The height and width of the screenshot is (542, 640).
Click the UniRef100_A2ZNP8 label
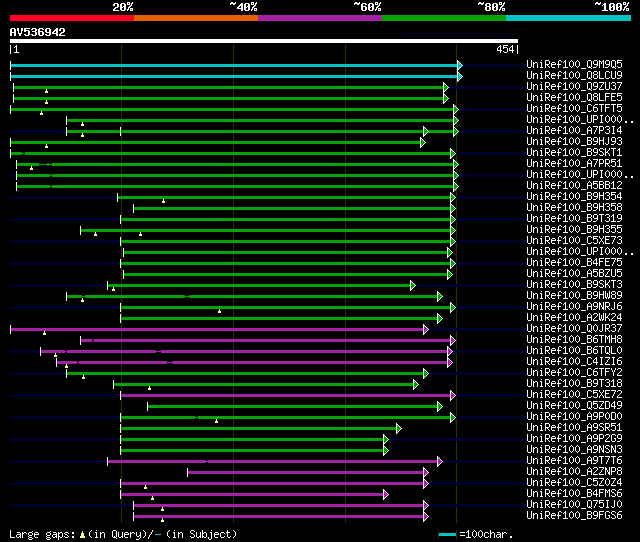coord(574,472)
